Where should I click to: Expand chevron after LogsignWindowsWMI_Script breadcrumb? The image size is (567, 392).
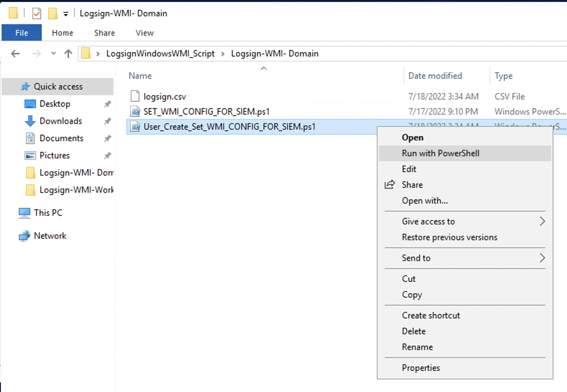click(223, 54)
